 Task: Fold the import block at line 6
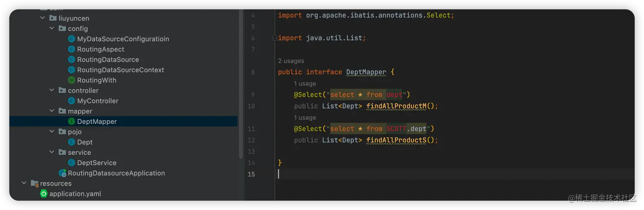pos(275,38)
